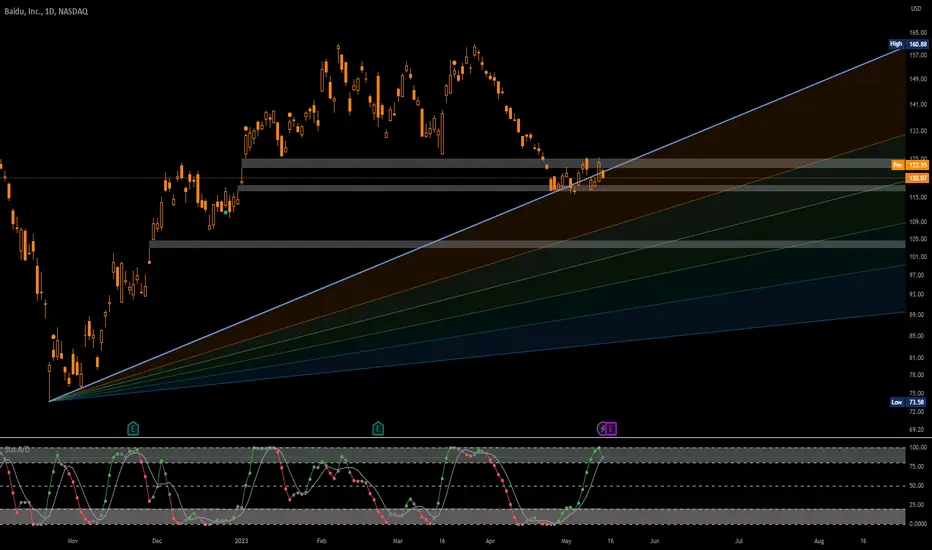Click the cyan dot marker on the candlesticks
The image size is (932, 550).
pos(225,212)
